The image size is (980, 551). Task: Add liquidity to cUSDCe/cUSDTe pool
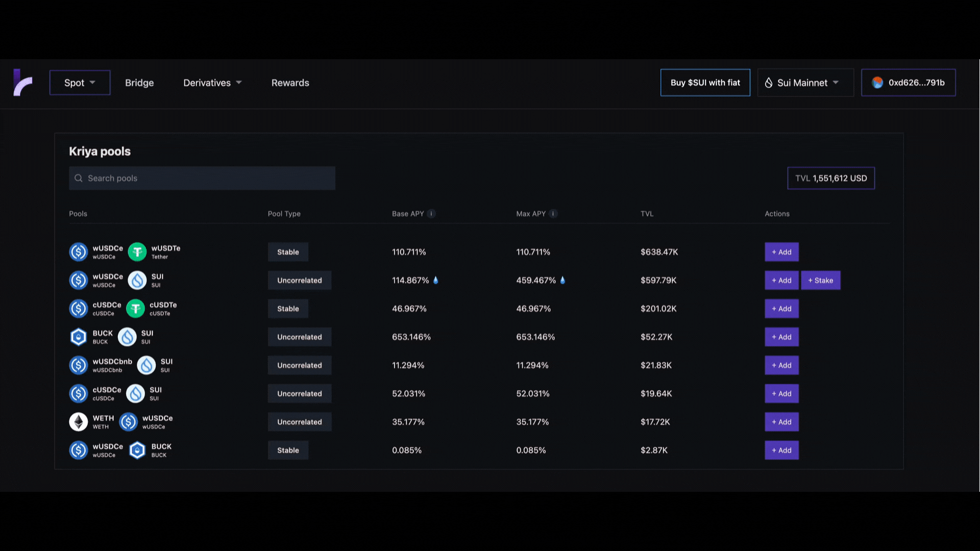(781, 309)
